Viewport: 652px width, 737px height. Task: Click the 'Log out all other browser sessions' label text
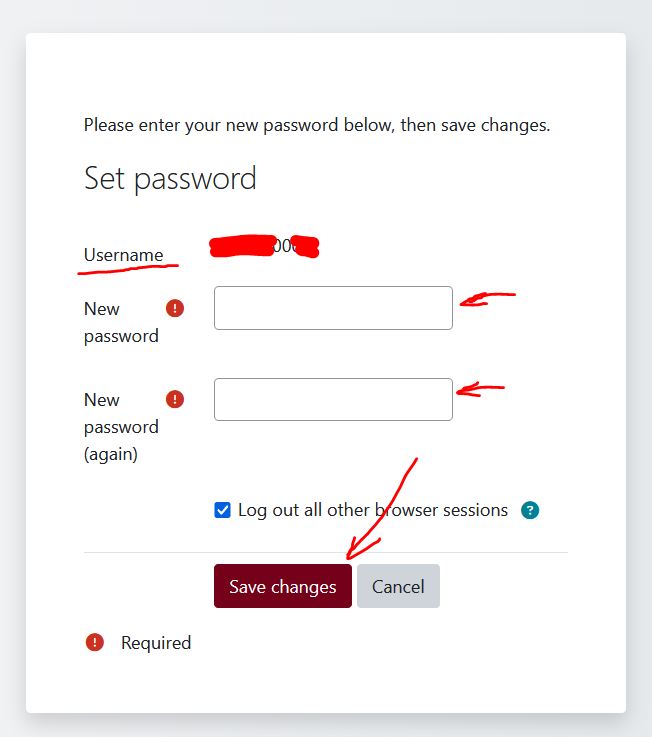point(372,510)
